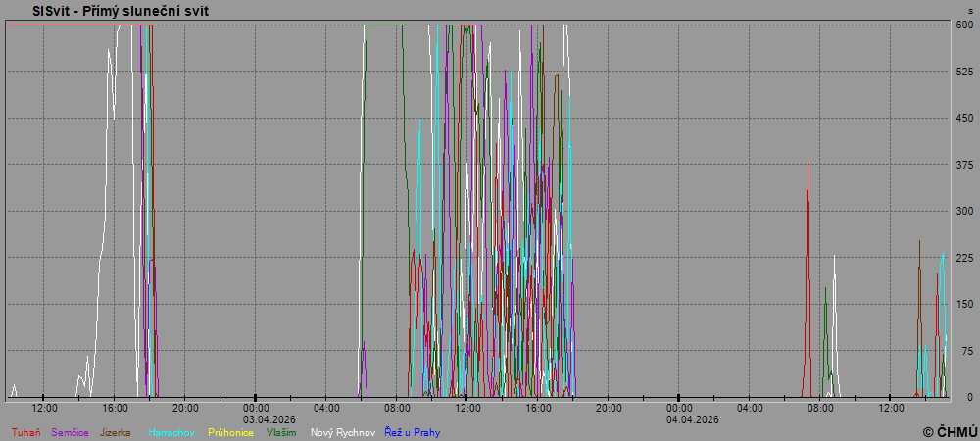Toggle the Jizerka series in legend
Image resolution: width=980 pixels, height=441 pixels.
tap(115, 432)
